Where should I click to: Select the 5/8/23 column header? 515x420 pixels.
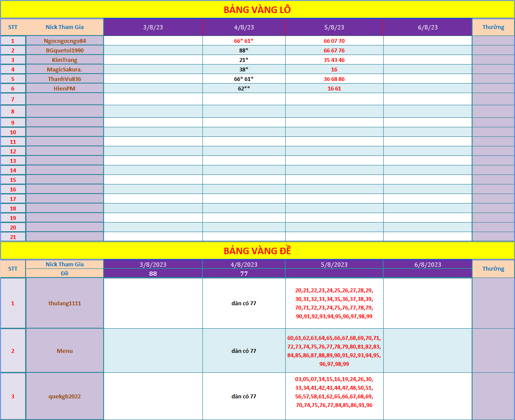click(x=334, y=27)
